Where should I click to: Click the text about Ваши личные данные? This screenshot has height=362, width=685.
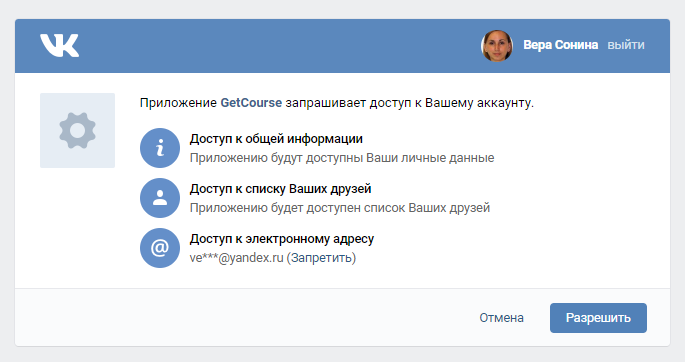point(342,158)
